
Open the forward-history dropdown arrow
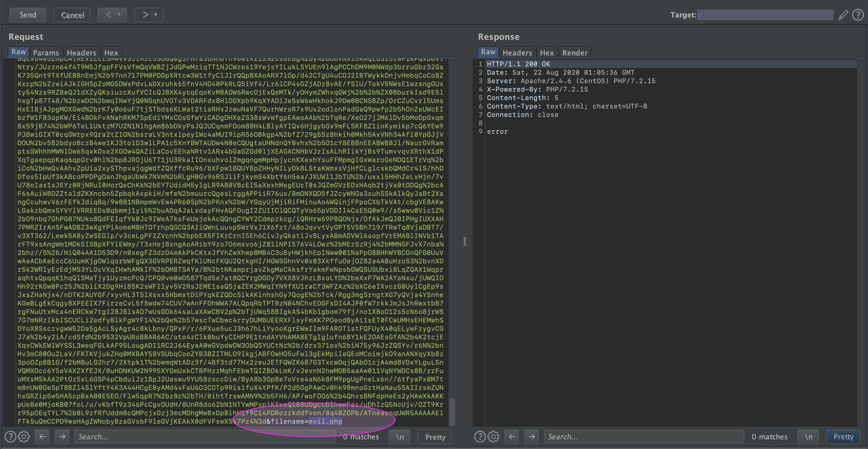point(156,15)
